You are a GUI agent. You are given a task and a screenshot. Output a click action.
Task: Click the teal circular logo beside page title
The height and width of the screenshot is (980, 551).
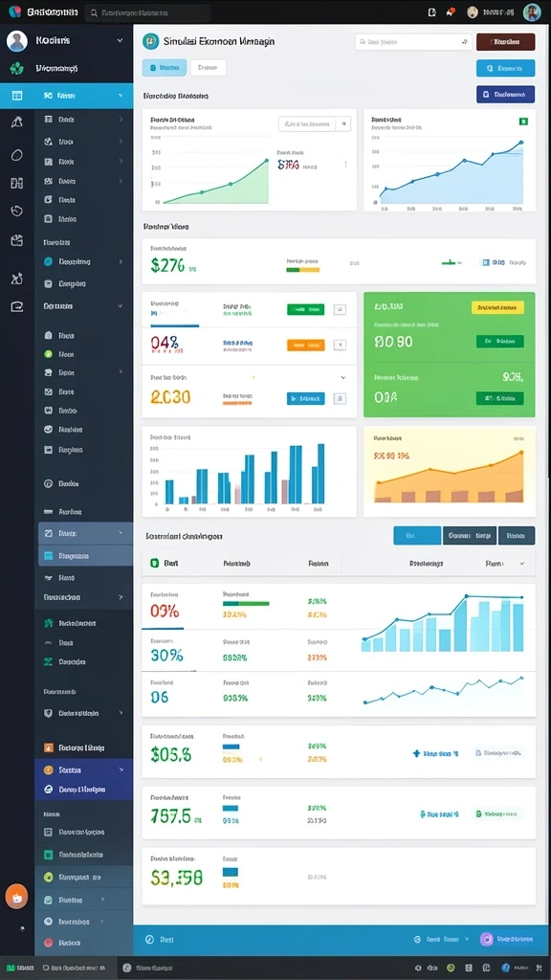click(x=150, y=41)
